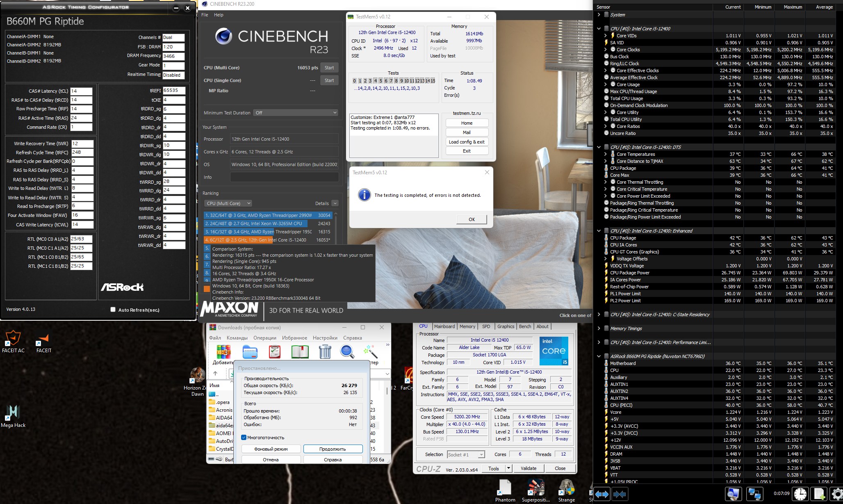Open the CPU (Multi Core) ranking dropdown
This screenshot has height=504, width=843.
click(228, 203)
